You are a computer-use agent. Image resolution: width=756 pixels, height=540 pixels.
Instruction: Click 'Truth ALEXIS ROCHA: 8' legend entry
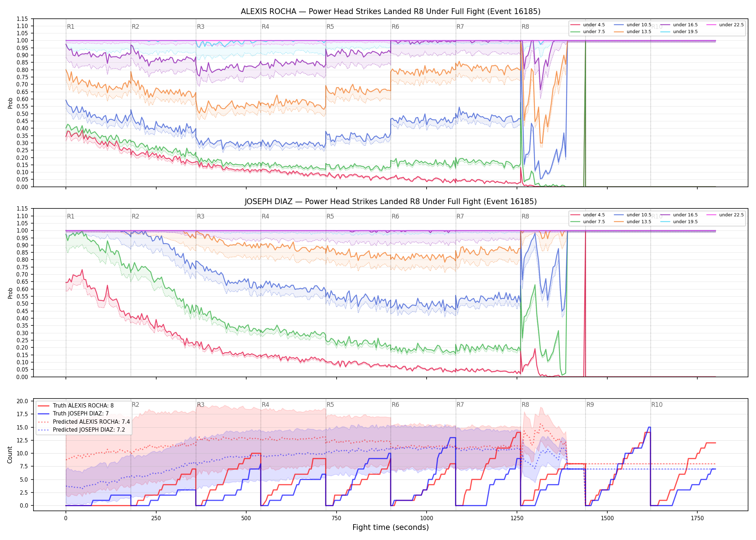click(76, 406)
